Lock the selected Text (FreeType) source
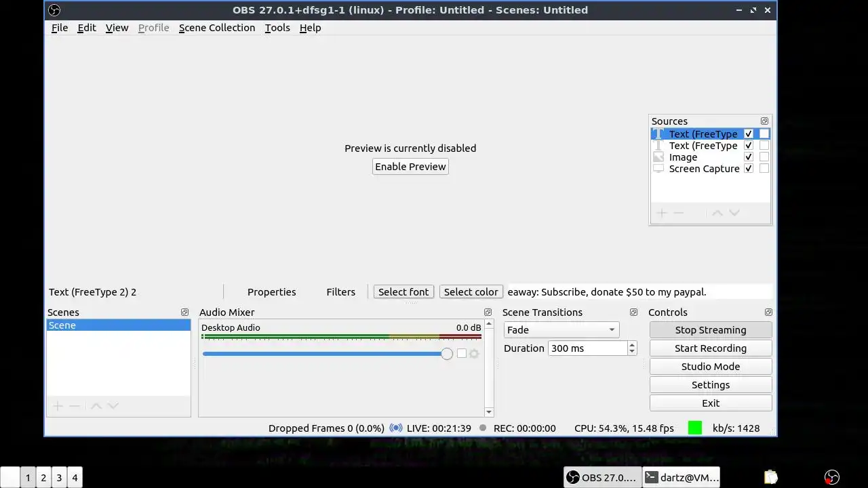The width and height of the screenshot is (868, 488). [x=764, y=134]
